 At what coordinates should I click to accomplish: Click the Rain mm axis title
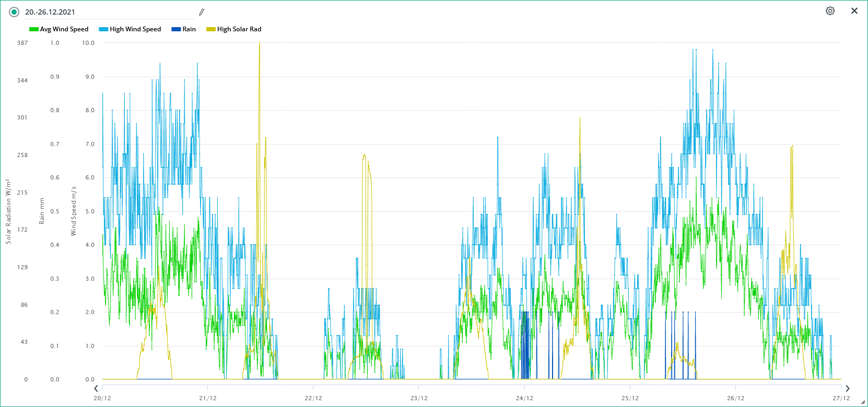point(42,211)
